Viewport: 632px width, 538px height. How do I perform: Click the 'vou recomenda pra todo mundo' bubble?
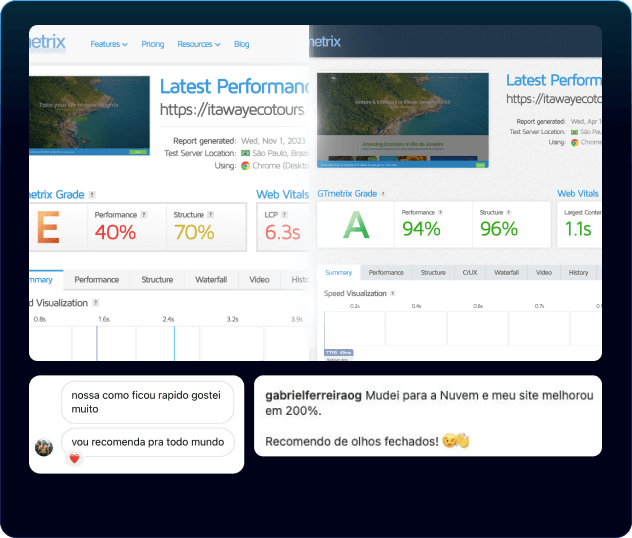click(x=148, y=442)
